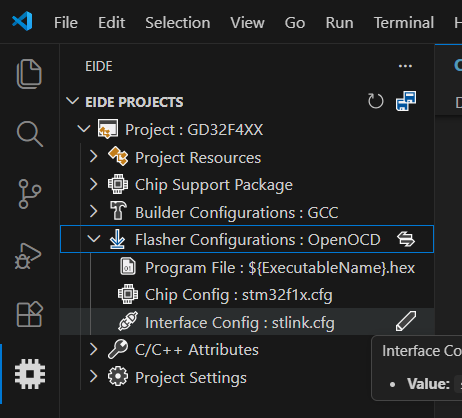Expand the Project Settings node
The height and width of the screenshot is (418, 462).
click(94, 376)
